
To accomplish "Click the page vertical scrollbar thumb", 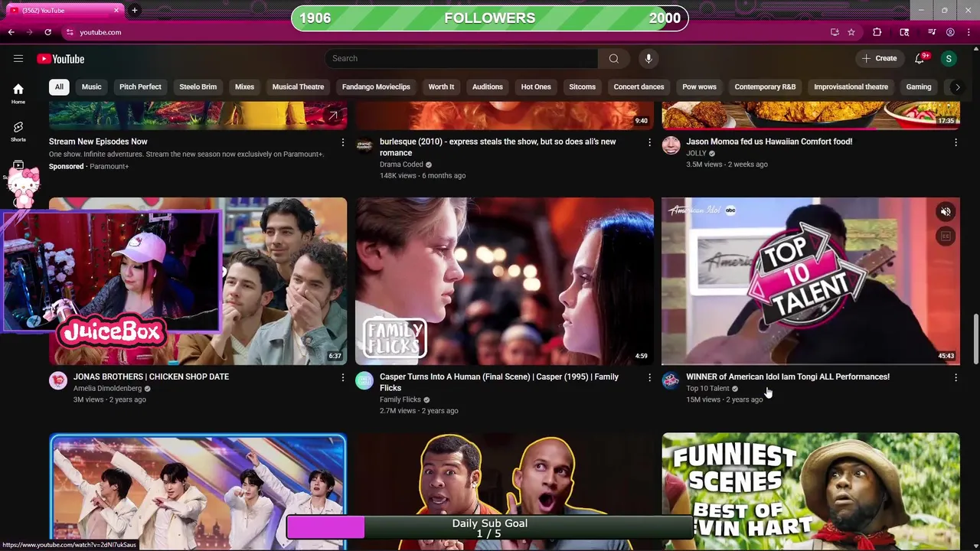I will [975, 339].
